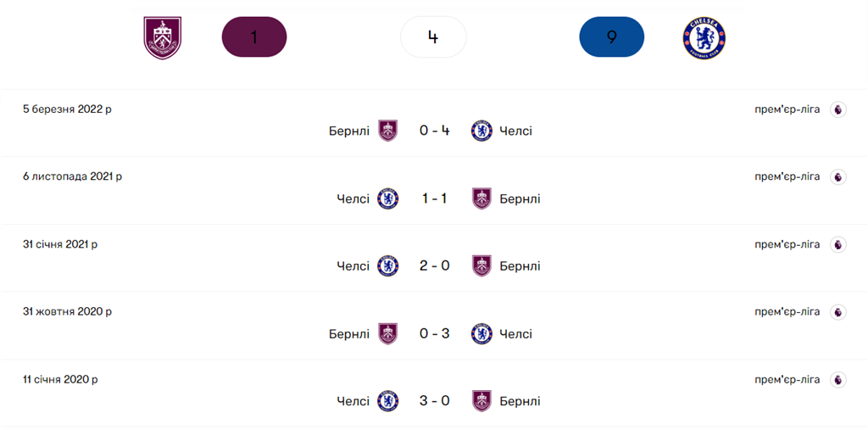Open the 1 - 1 score result

[434, 198]
